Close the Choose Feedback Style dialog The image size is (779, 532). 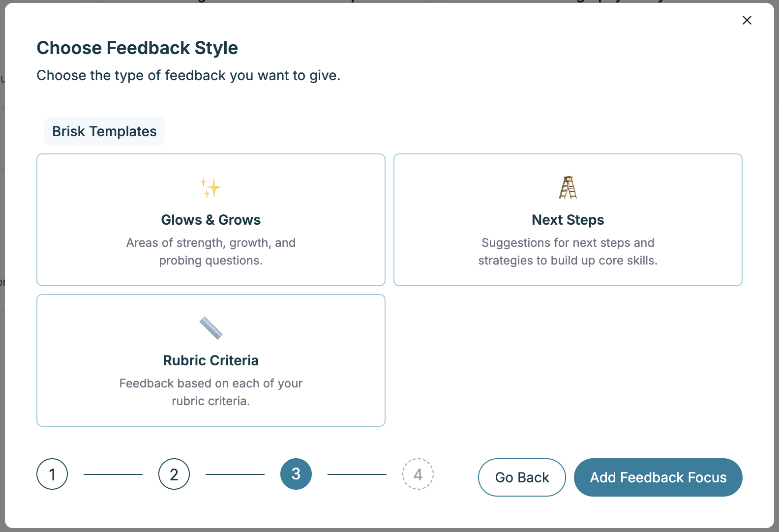coord(747,20)
